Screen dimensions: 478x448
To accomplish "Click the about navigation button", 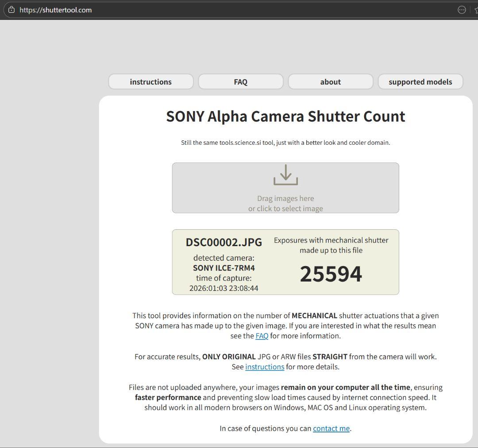I will pos(330,81).
